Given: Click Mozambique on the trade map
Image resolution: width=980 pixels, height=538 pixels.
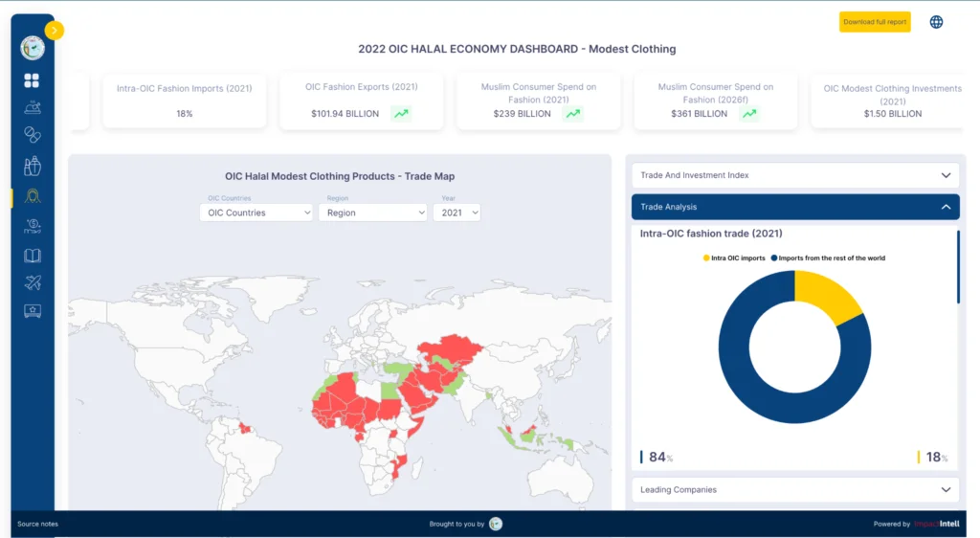Looking at the screenshot, I should [x=398, y=466].
